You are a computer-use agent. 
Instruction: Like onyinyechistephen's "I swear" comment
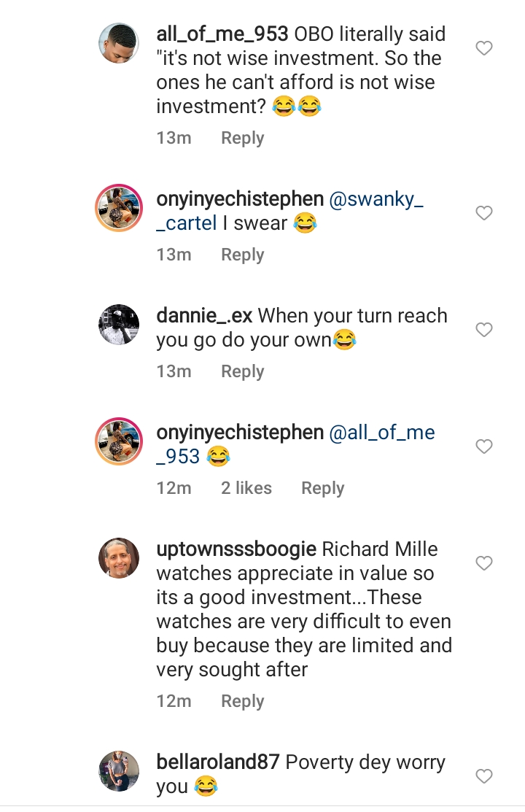pyautogui.click(x=484, y=213)
